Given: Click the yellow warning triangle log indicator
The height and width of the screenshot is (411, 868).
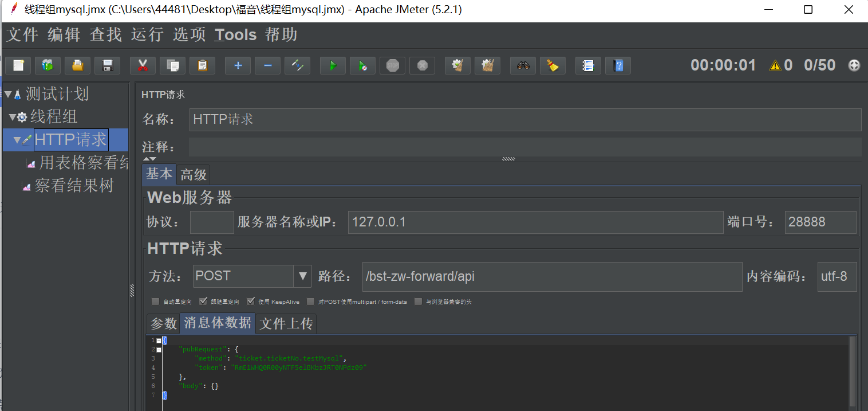Looking at the screenshot, I should (x=775, y=65).
